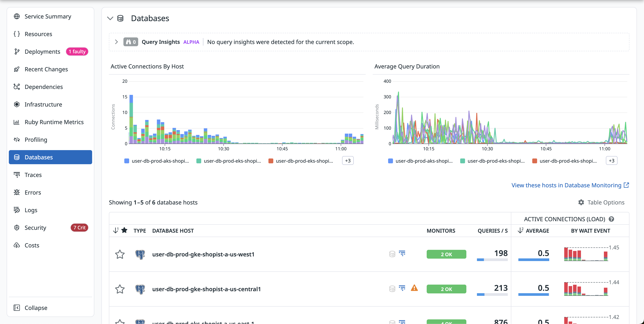Open View these hosts in Database Monitoring link
Viewport: 644px width, 324px height.
click(x=570, y=185)
